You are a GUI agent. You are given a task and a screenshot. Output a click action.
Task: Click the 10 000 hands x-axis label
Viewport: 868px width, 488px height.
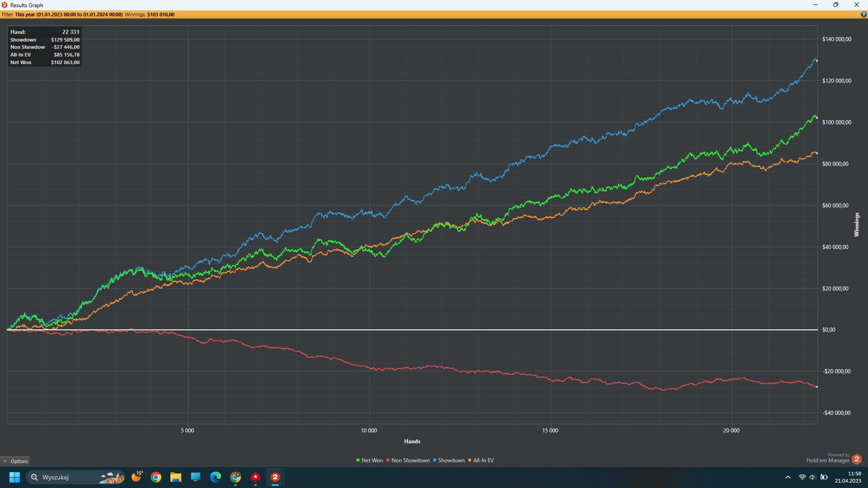tap(369, 431)
